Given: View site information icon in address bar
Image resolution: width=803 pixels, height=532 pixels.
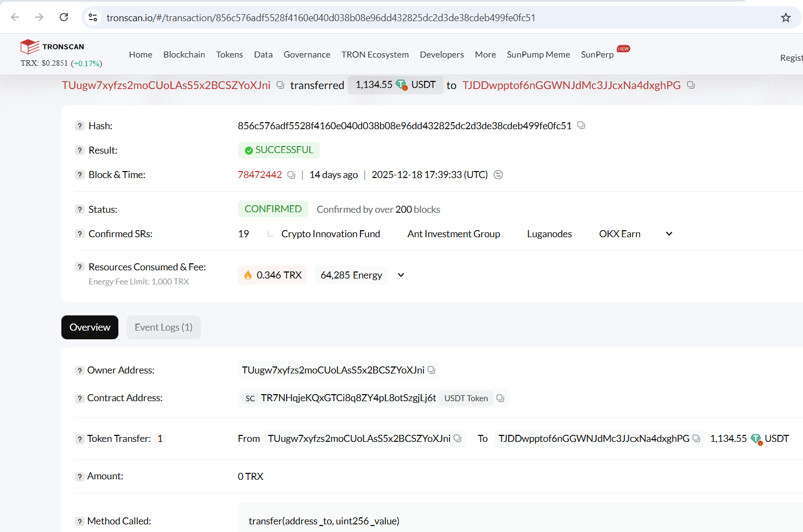Looking at the screenshot, I should 93,17.
